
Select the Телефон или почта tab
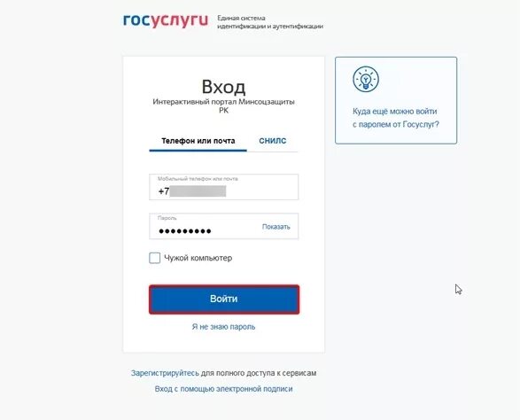(x=198, y=141)
